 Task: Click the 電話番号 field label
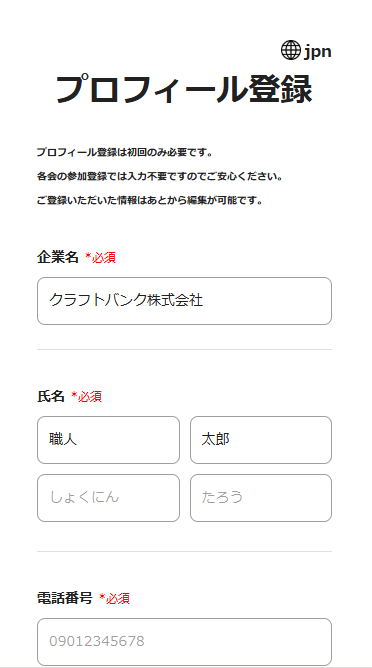[x=65, y=598]
